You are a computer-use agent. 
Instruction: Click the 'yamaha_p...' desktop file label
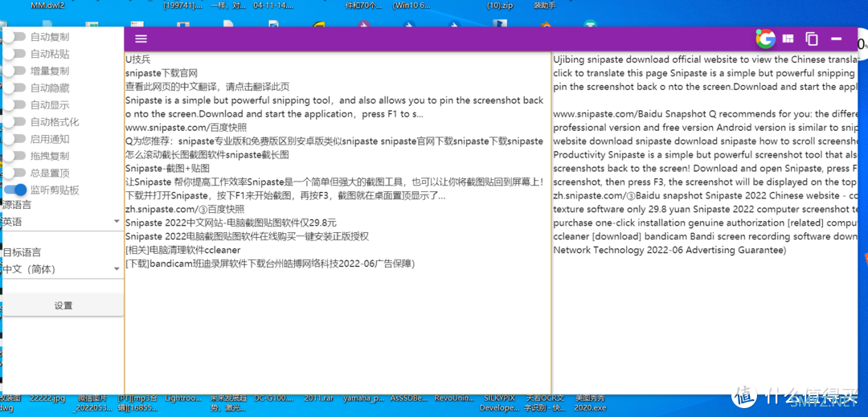[364, 399]
